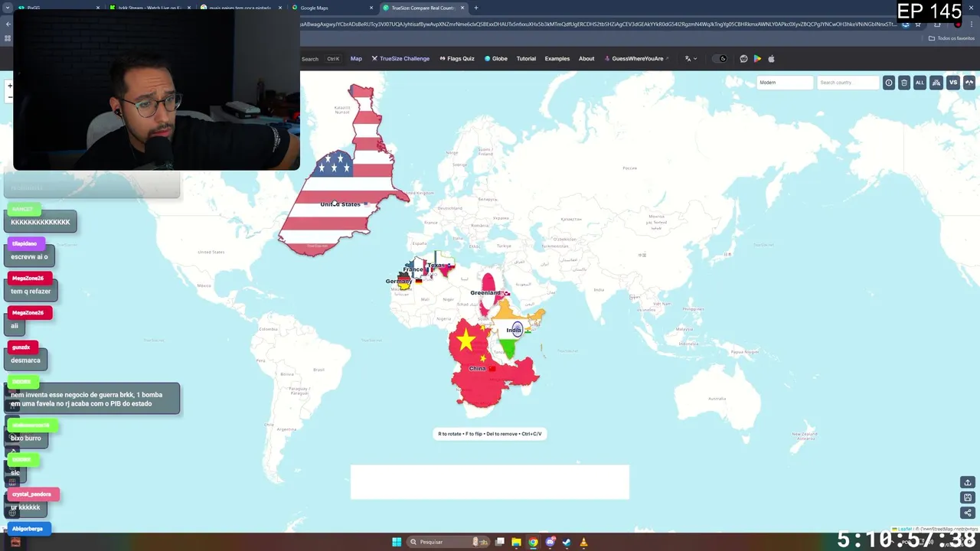Switch to Globe view
The height and width of the screenshot is (551, 980).
tap(495, 59)
